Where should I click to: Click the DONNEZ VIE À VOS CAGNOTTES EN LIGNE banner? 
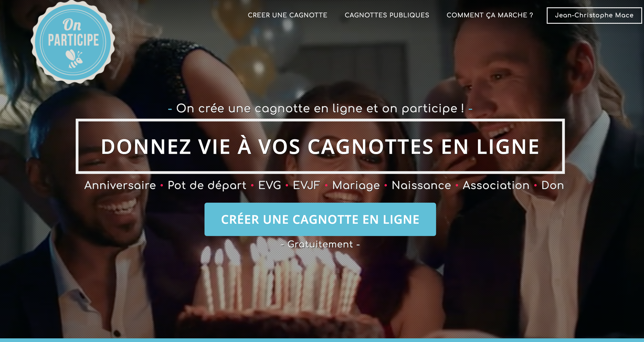[320, 146]
